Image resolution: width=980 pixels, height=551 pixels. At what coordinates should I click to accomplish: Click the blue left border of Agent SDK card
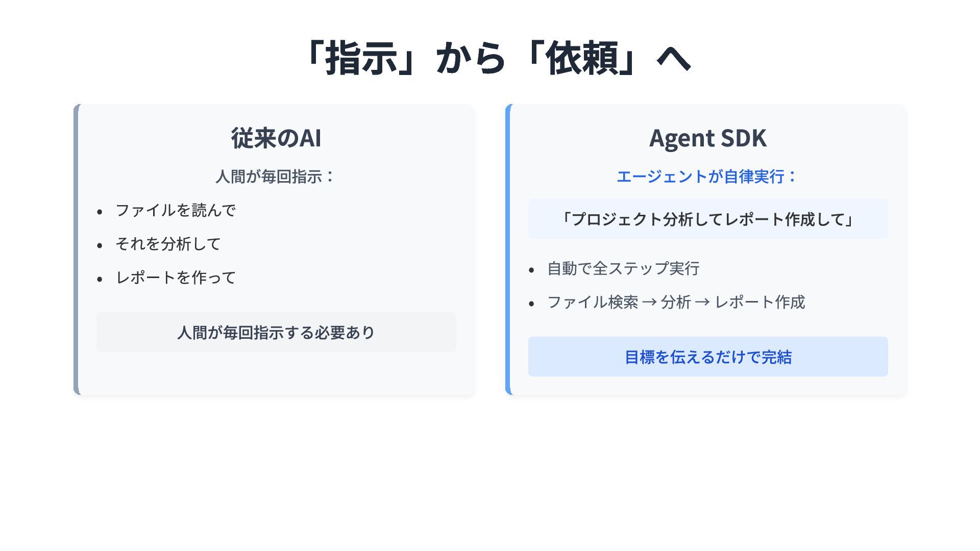tap(508, 249)
